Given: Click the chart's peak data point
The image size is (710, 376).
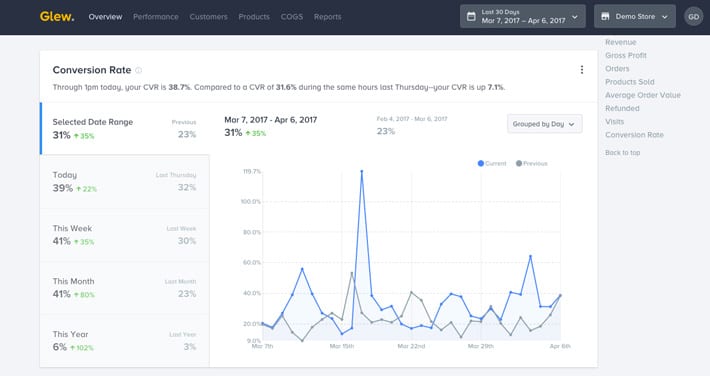Looking at the screenshot, I should click(361, 171).
